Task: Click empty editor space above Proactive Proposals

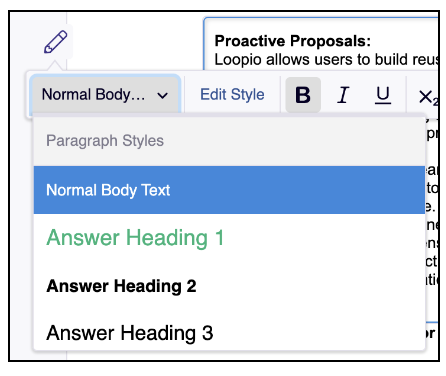Action: 320,25
